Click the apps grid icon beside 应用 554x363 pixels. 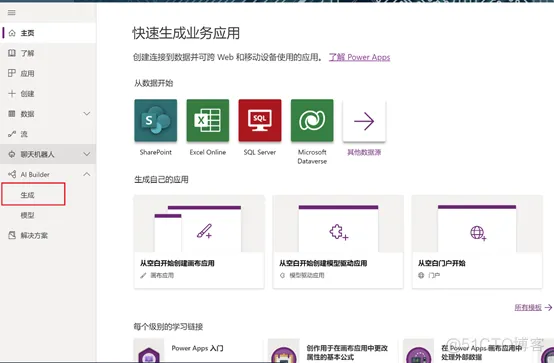point(12,73)
